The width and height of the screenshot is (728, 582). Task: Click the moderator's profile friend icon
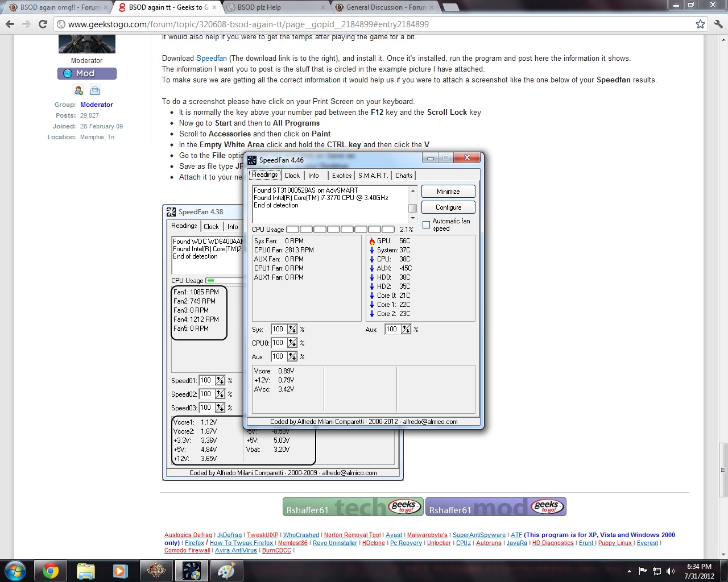[x=79, y=90]
